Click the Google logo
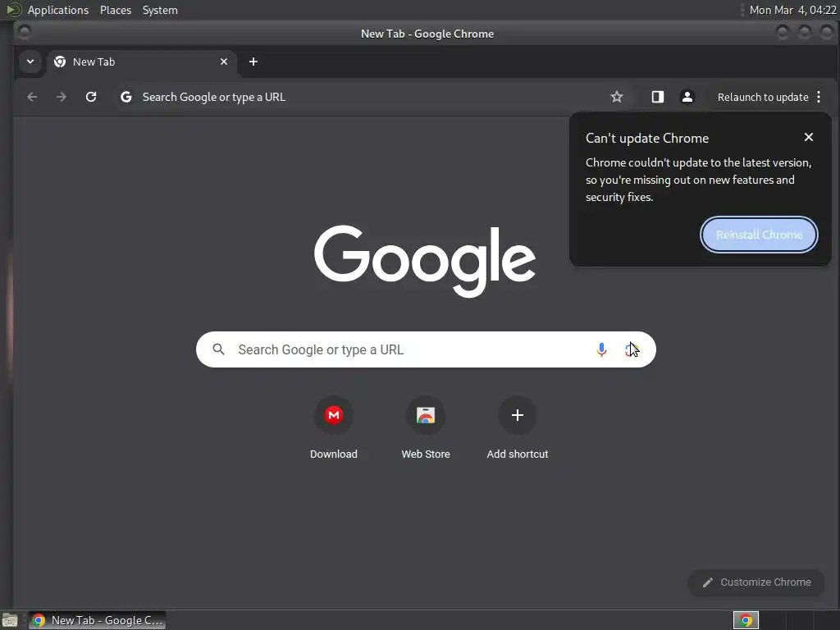The width and height of the screenshot is (840, 630). tap(425, 261)
